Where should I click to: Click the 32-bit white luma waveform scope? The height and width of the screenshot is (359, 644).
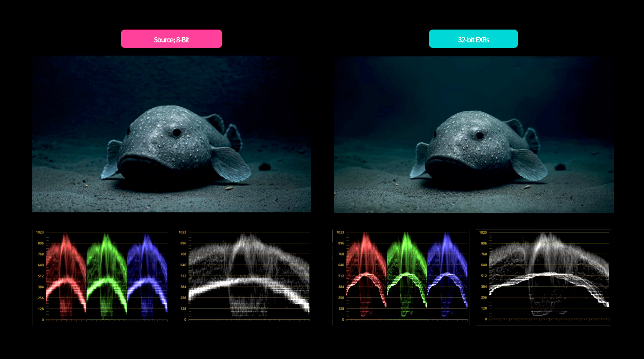pos(549,275)
